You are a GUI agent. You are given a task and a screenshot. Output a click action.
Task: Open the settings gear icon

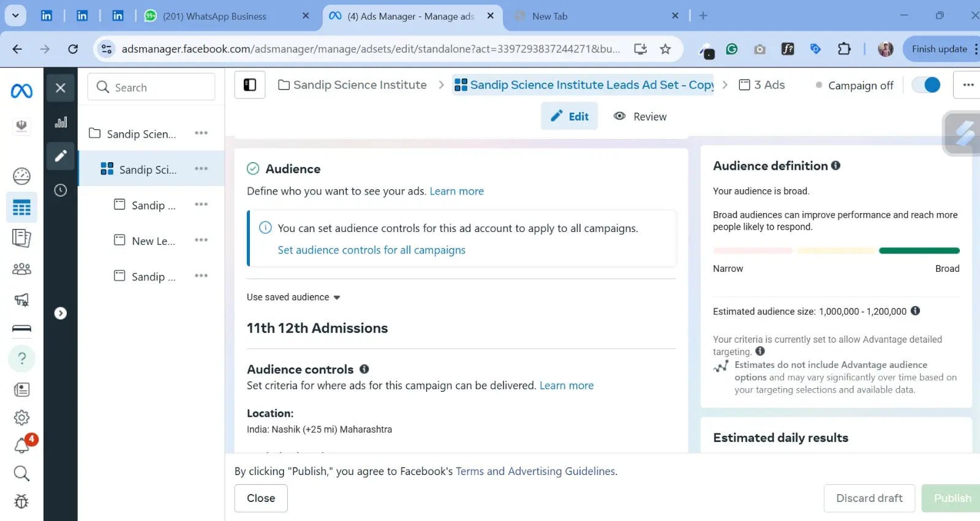(x=21, y=418)
